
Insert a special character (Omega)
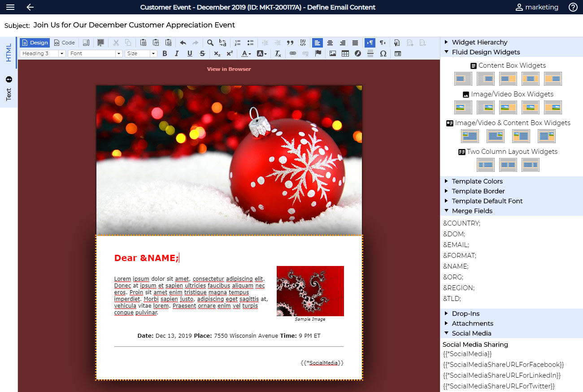pos(383,53)
